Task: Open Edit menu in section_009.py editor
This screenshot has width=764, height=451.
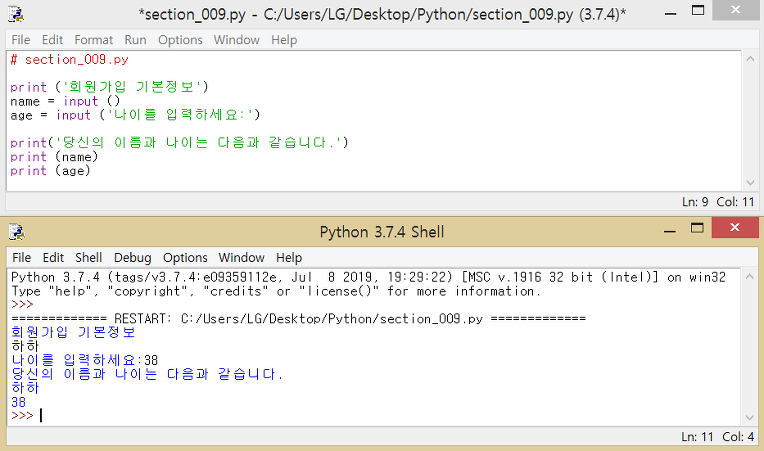Action: (52, 40)
